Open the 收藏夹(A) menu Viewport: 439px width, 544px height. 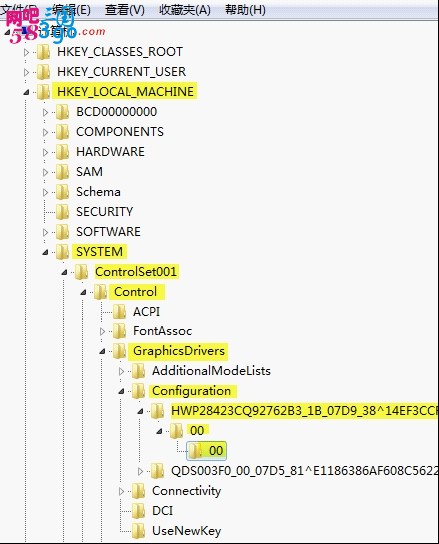pos(185,9)
